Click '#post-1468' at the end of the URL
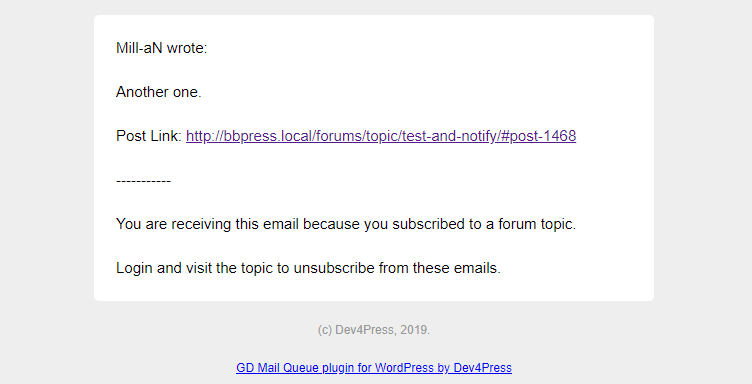 click(x=538, y=136)
